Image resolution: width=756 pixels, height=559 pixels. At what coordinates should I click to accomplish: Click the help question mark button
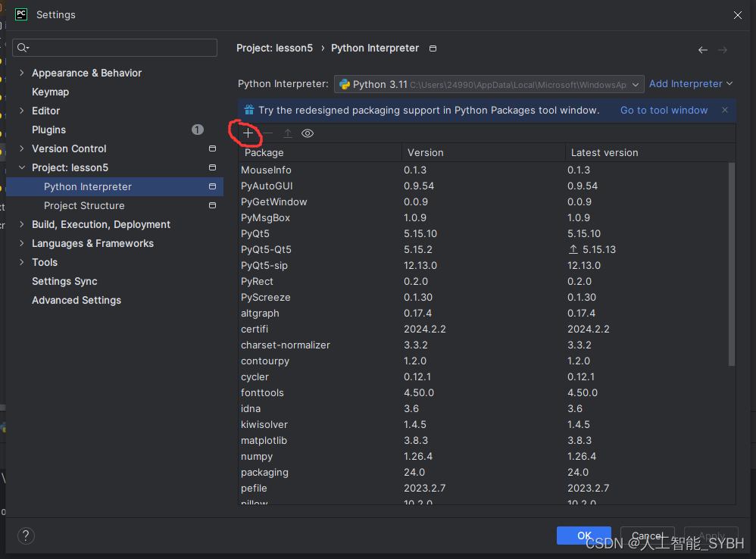coord(26,536)
